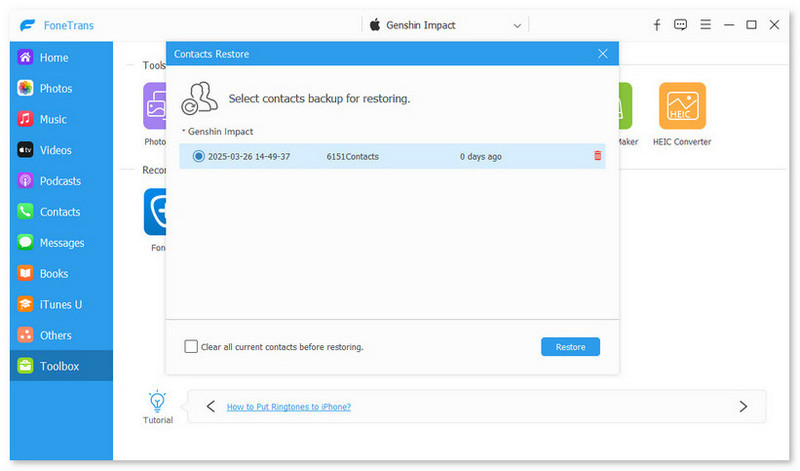Click the 0 days ago text
This screenshot has width=800, height=471.
pos(481,157)
